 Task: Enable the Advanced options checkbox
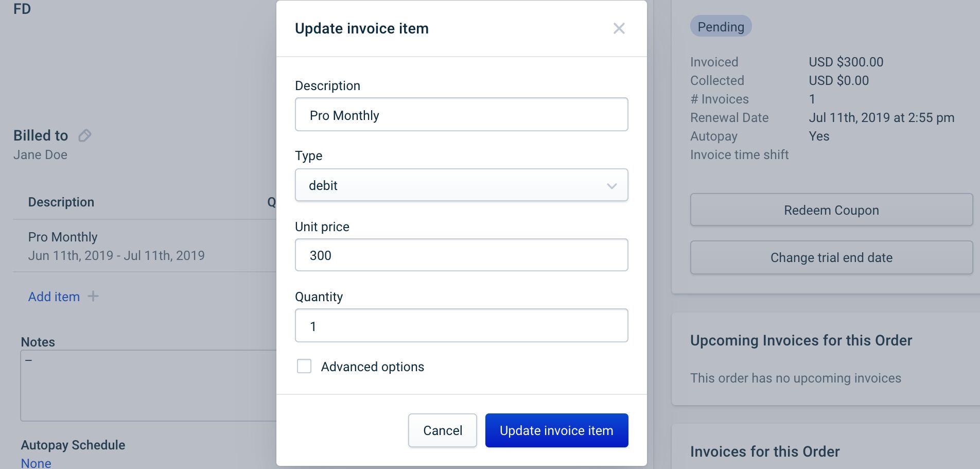pyautogui.click(x=304, y=366)
